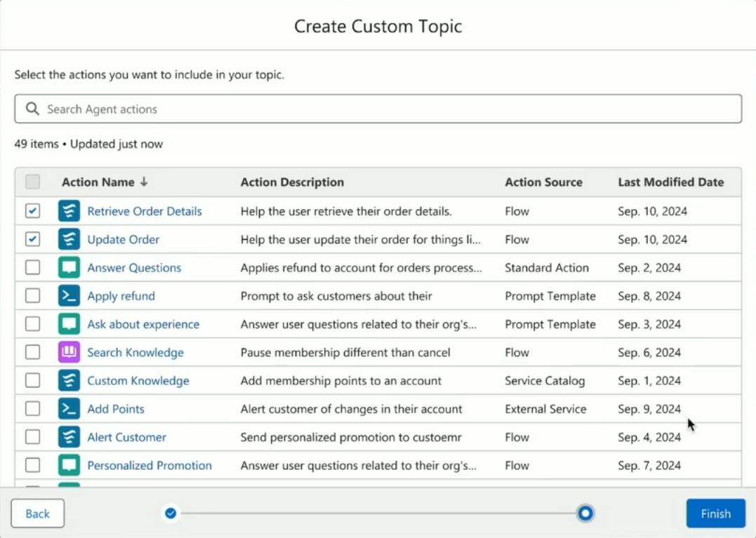Open the Alert Customer action link
Screen dimensions: 756x538
126,437
